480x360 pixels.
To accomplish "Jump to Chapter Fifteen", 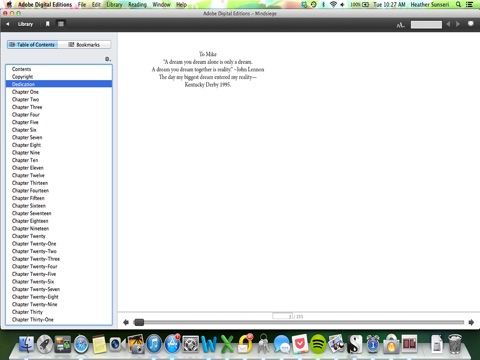I will point(59,198).
